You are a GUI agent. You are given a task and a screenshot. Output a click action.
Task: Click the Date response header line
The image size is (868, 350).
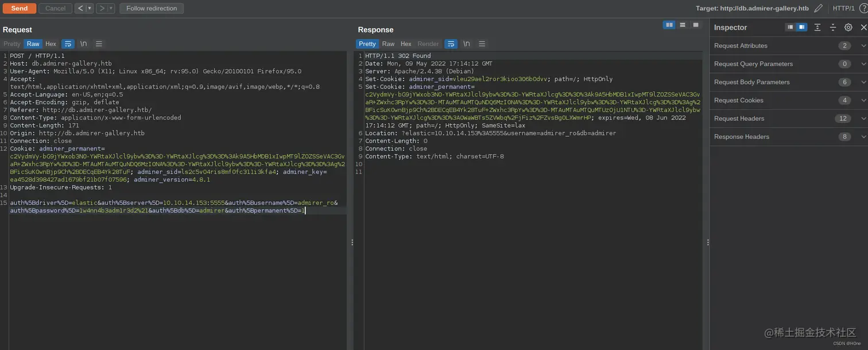click(429, 64)
